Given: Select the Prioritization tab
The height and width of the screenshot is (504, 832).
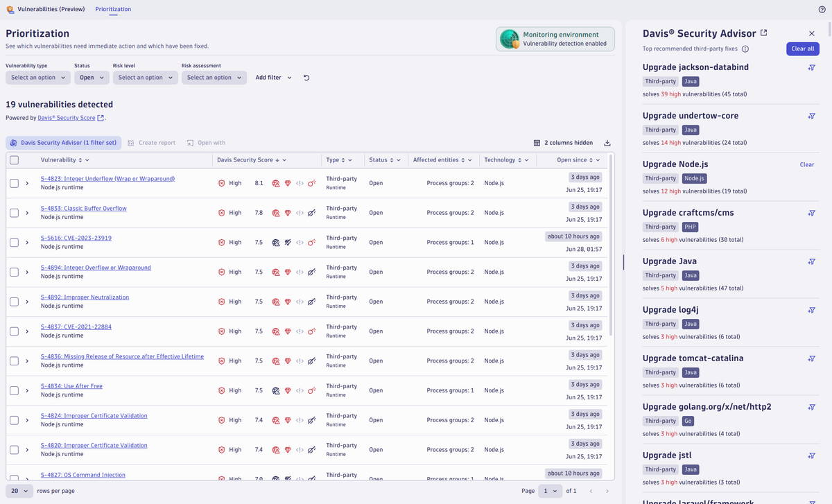Looking at the screenshot, I should [113, 9].
